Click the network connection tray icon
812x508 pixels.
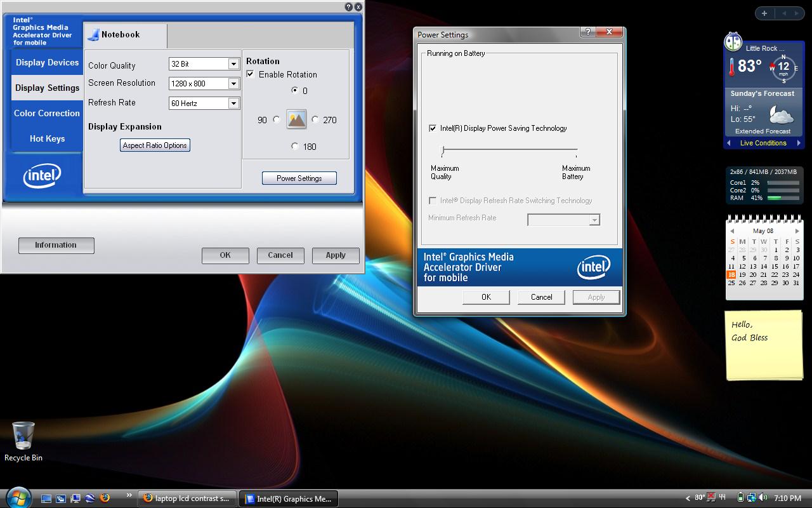[751, 498]
